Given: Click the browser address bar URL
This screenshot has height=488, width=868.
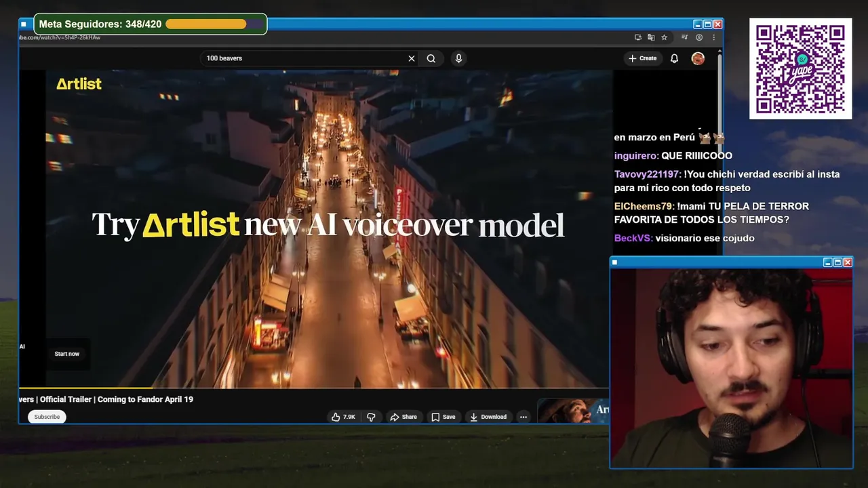Looking at the screenshot, I should point(60,37).
